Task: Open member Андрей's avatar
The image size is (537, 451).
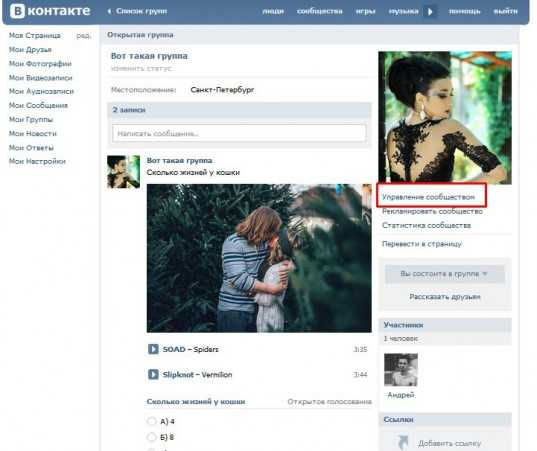Action: tap(401, 370)
